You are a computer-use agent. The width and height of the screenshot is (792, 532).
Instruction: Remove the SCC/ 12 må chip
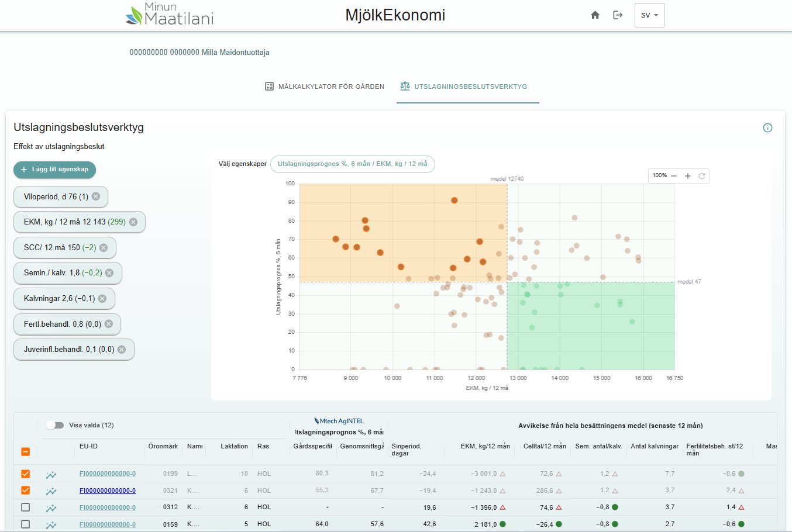(x=104, y=247)
